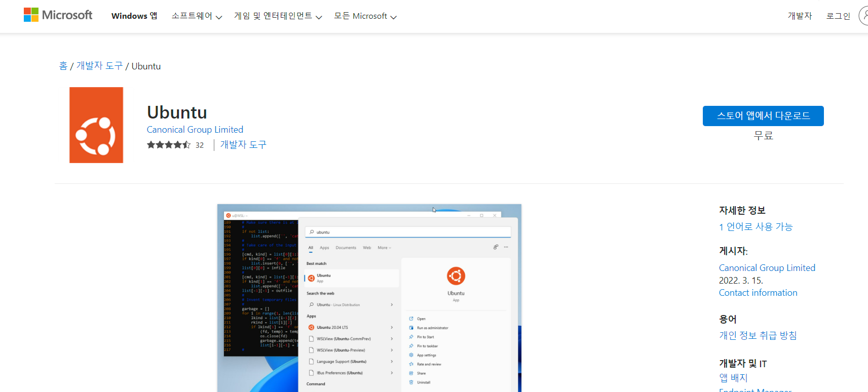Click 앱 배지 link
Viewport: 868px width, 392px height.
733,378
